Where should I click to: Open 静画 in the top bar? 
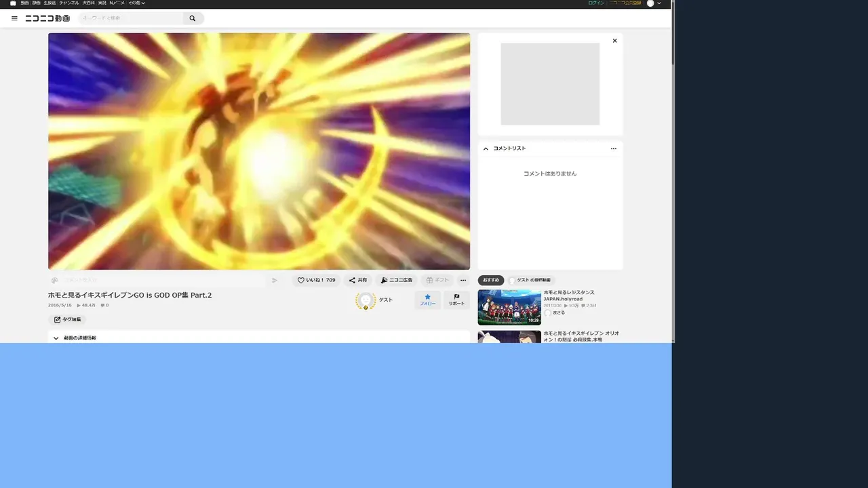click(36, 3)
